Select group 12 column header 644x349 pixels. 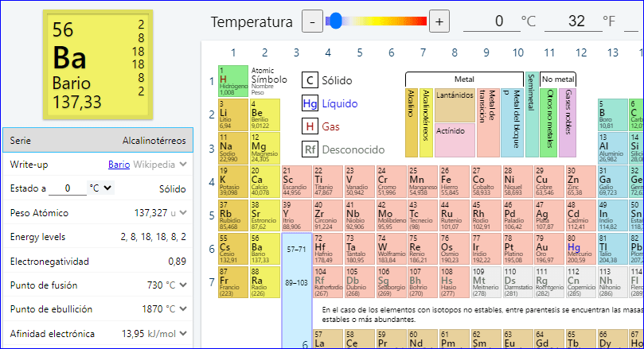[x=581, y=52]
